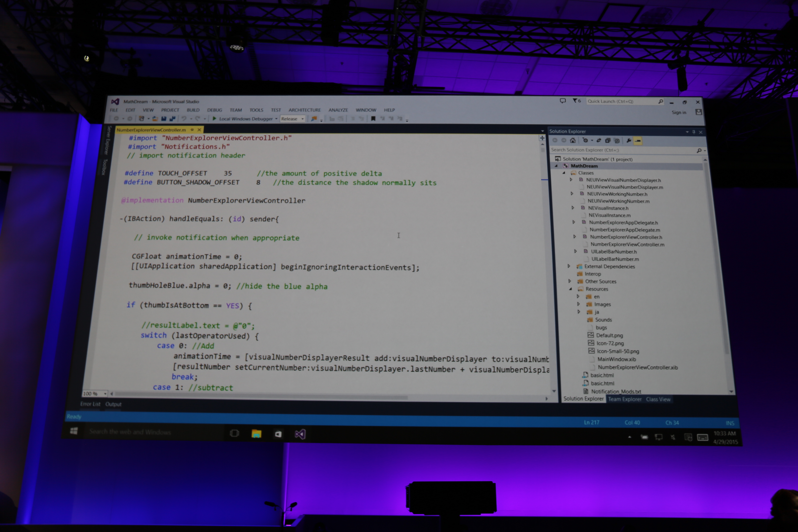Click the Sync with Active Document icon

[598, 140]
